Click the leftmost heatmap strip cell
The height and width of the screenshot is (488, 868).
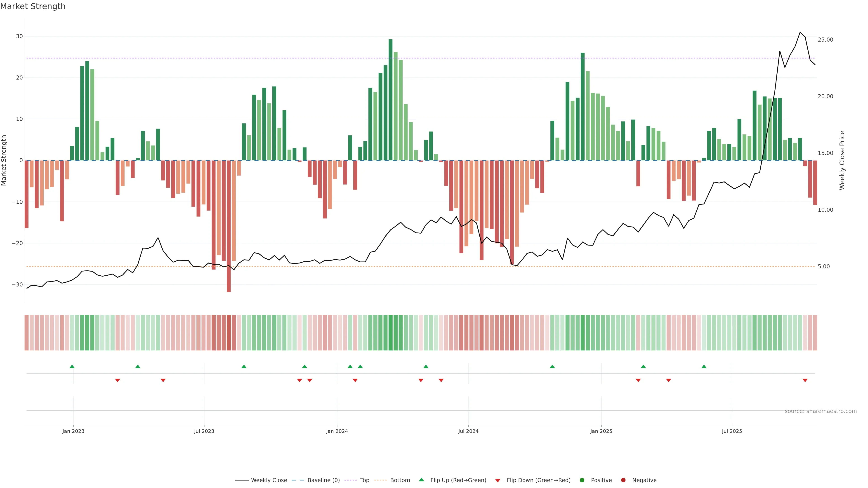(26, 332)
